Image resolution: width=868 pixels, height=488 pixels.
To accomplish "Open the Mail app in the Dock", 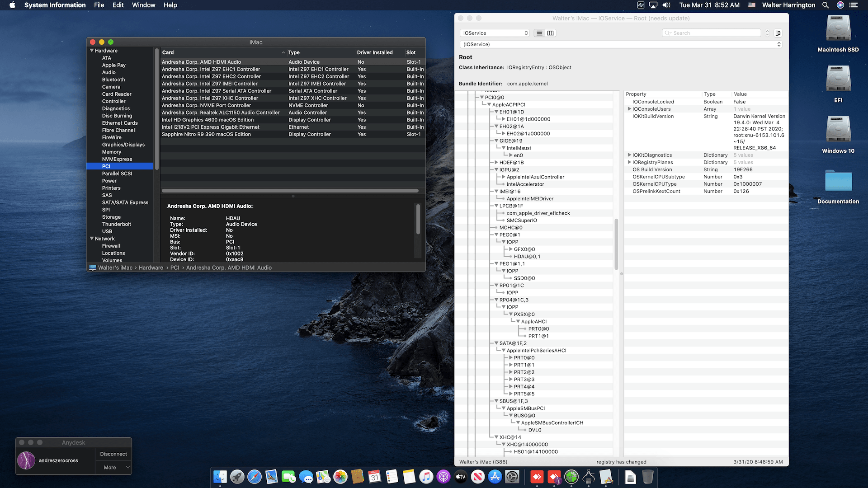I will (x=271, y=477).
